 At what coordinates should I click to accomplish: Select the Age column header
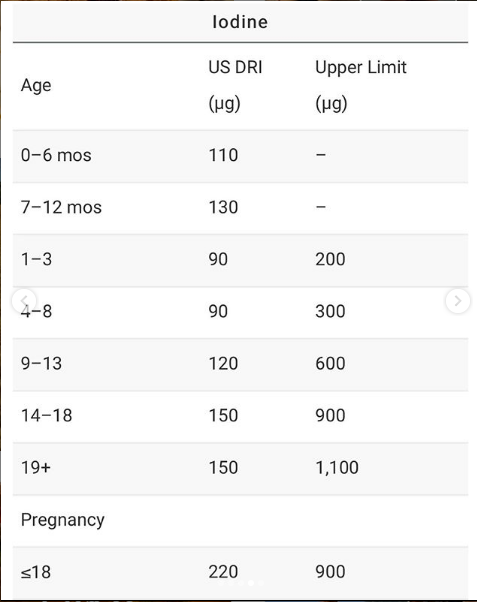click(x=36, y=85)
